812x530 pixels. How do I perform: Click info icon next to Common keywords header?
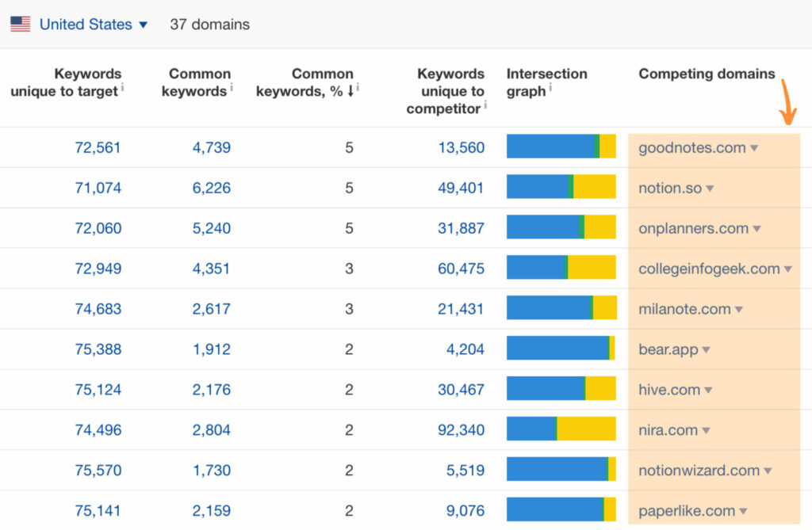pyautogui.click(x=232, y=87)
